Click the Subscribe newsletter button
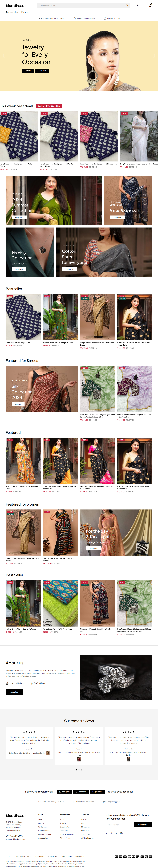This screenshot has width=158, height=868. [x=143, y=824]
